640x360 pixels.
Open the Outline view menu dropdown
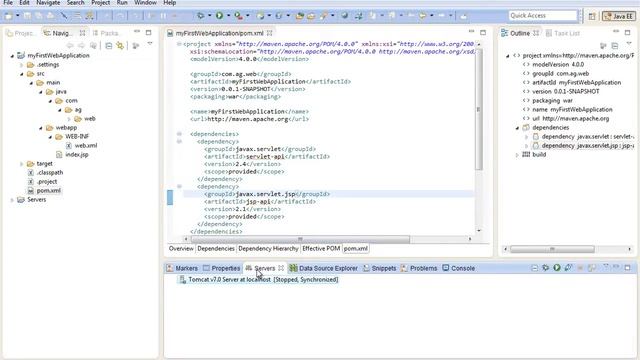point(629,44)
